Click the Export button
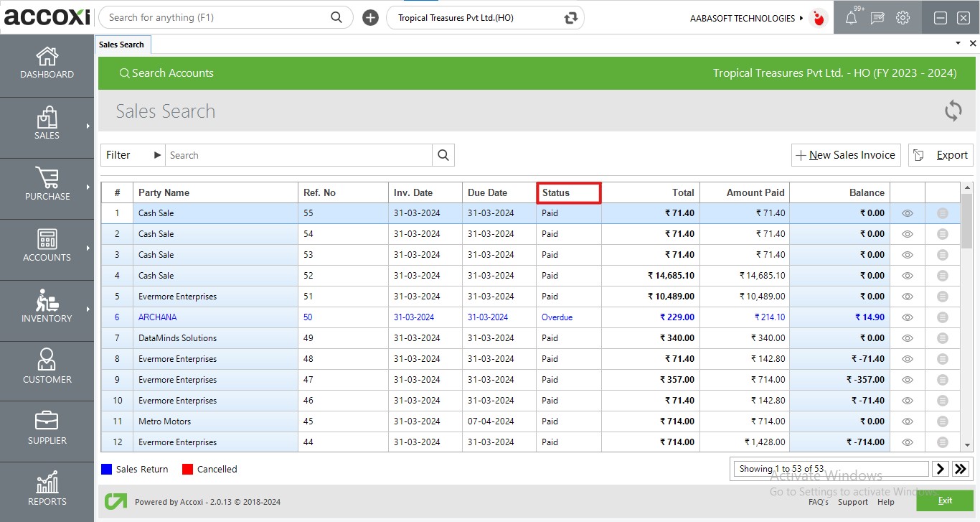Viewport: 980px width, 522px height. 941,155
